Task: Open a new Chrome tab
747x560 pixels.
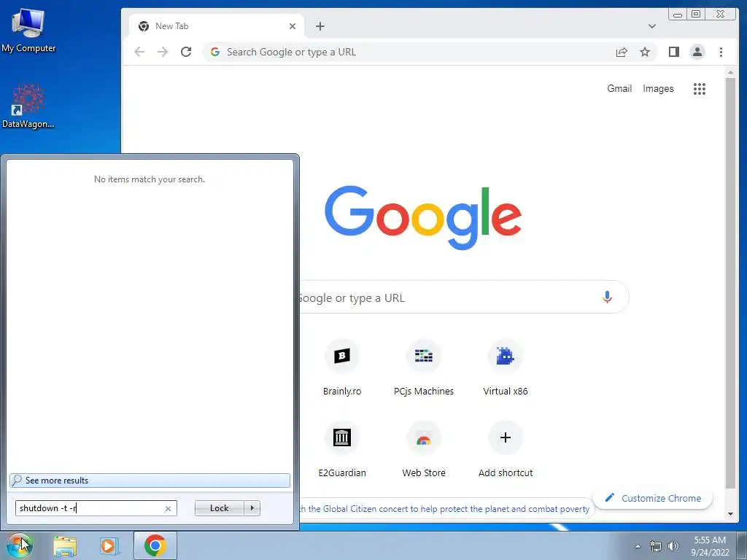Action: (x=320, y=26)
